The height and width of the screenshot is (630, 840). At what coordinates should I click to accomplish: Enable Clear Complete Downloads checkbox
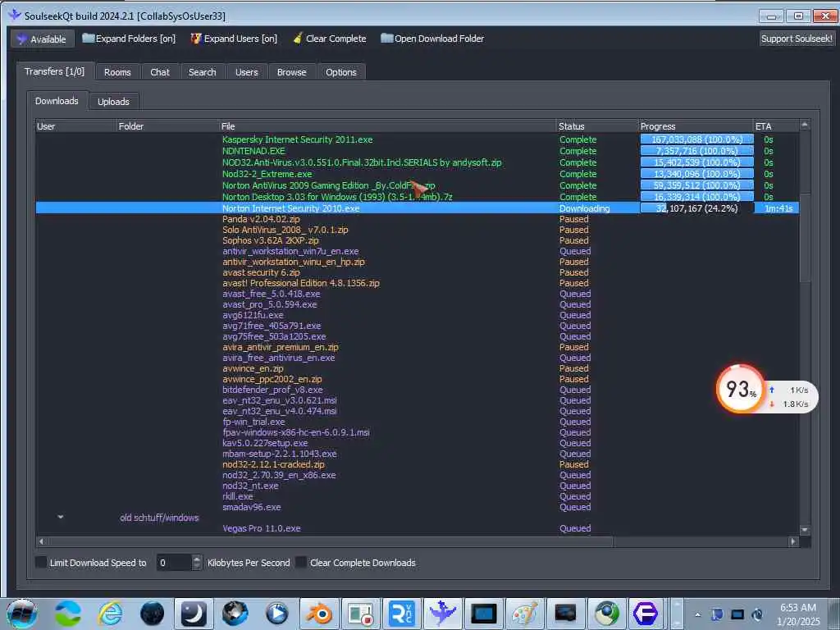coord(302,563)
